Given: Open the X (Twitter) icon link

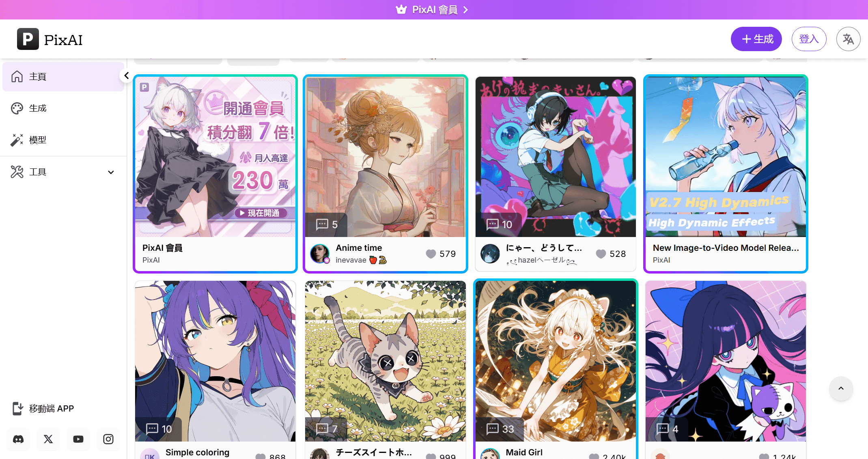Looking at the screenshot, I should pos(48,439).
